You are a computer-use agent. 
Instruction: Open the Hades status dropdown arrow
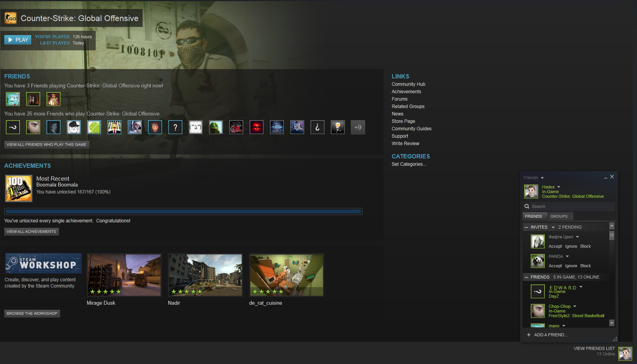558,187
